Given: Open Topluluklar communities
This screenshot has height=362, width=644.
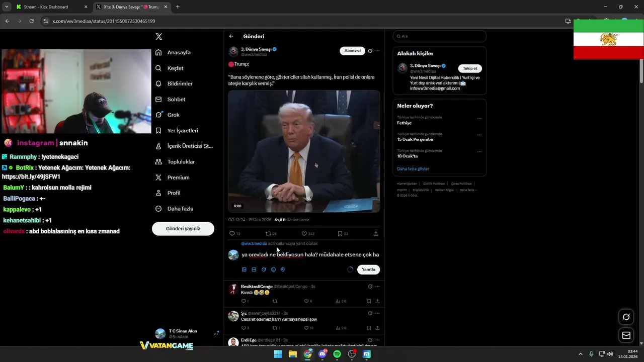Looking at the screenshot, I should pos(175,162).
